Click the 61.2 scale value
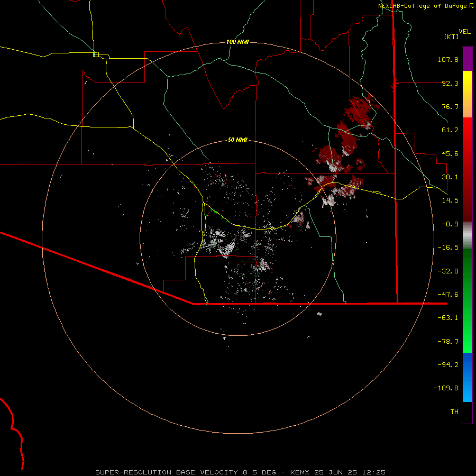 450,130
